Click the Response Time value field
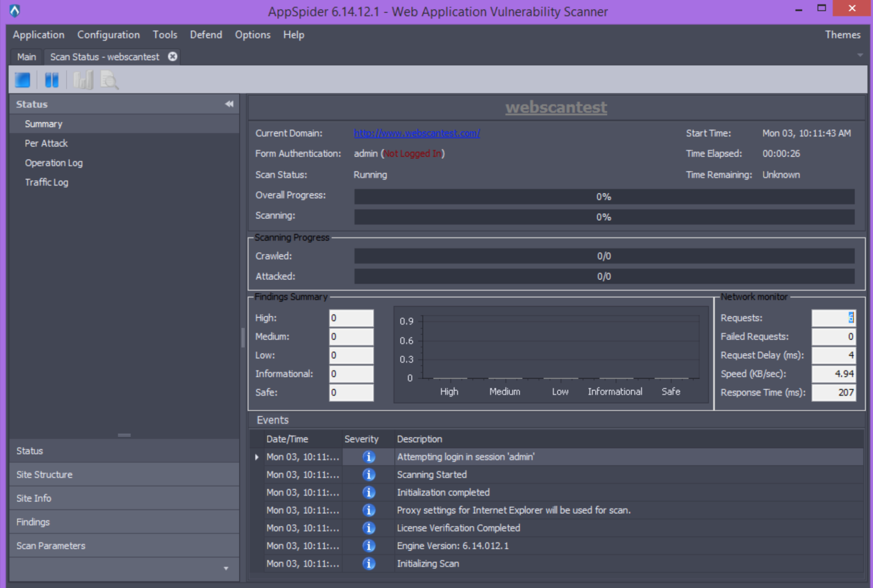 (x=833, y=392)
